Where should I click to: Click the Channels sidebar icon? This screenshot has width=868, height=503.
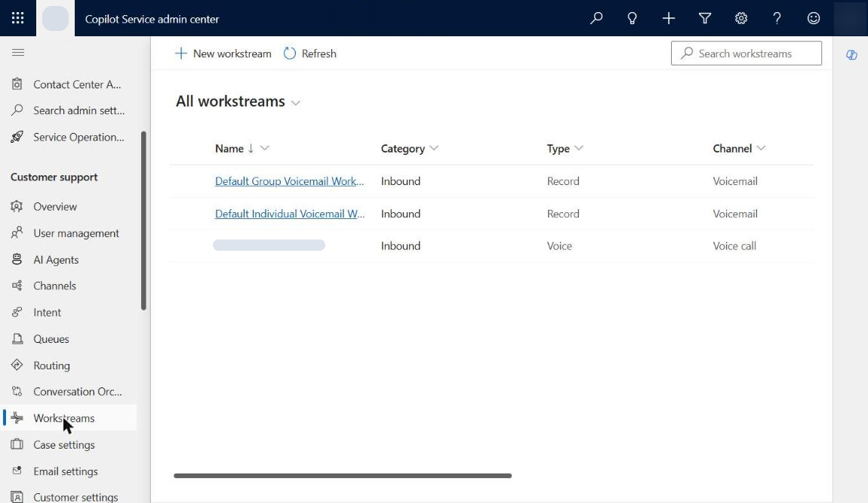[x=17, y=285]
